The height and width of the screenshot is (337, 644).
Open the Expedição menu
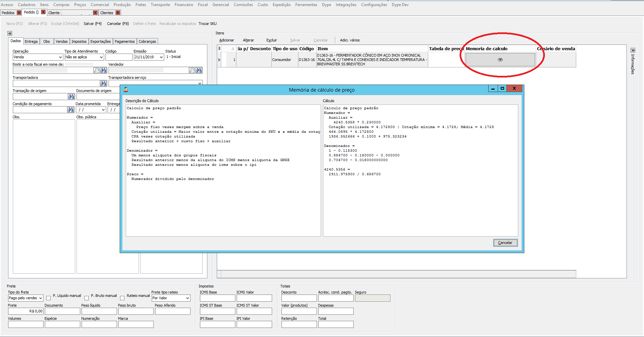point(282,5)
